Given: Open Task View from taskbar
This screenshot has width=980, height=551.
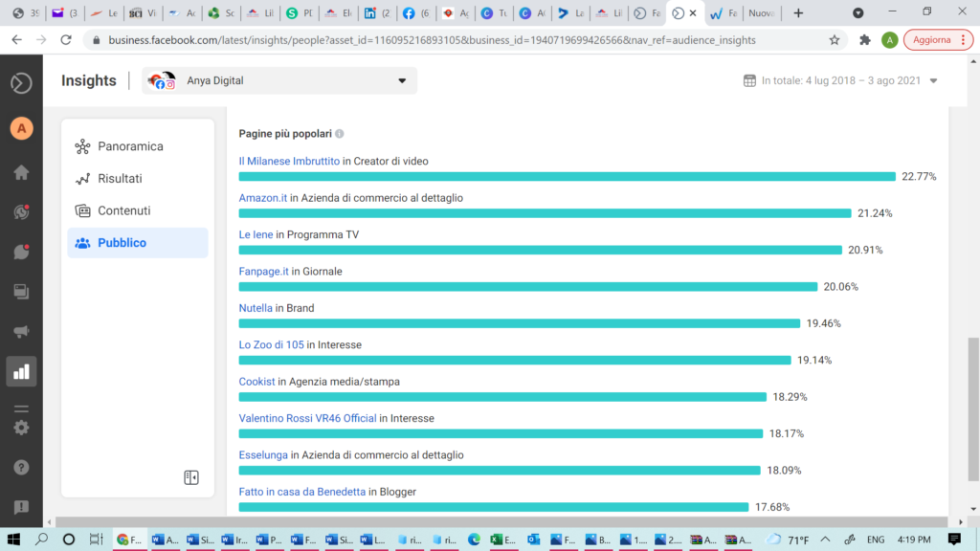Looking at the screenshot, I should [96, 540].
